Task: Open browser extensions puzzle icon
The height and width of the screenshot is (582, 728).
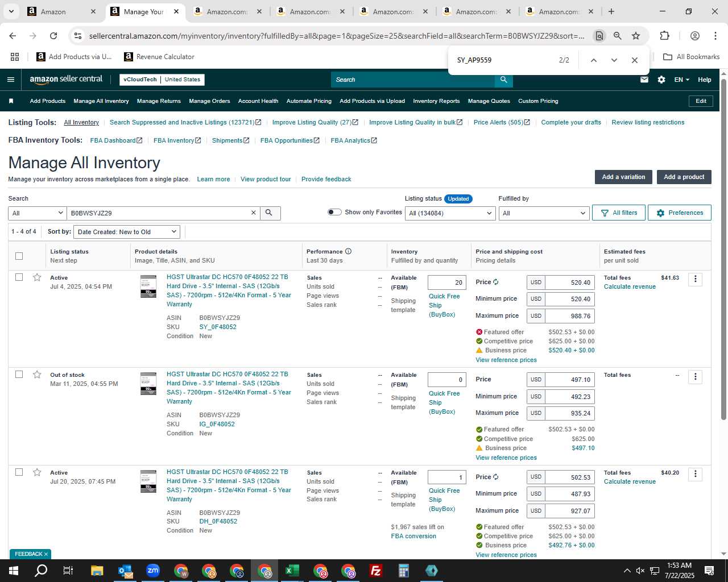Action: pos(664,36)
